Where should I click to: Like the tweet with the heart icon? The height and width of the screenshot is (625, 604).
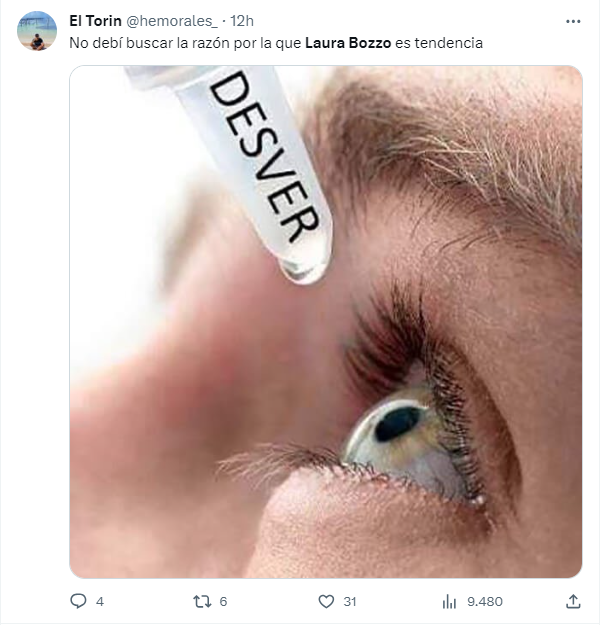tap(325, 601)
